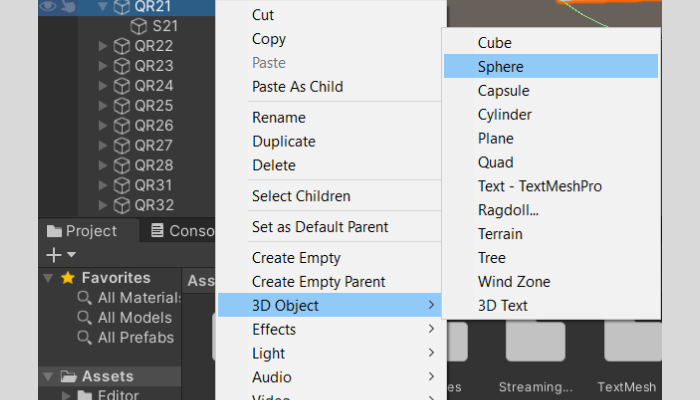Expand the QR23 hierarchy item

[103, 66]
